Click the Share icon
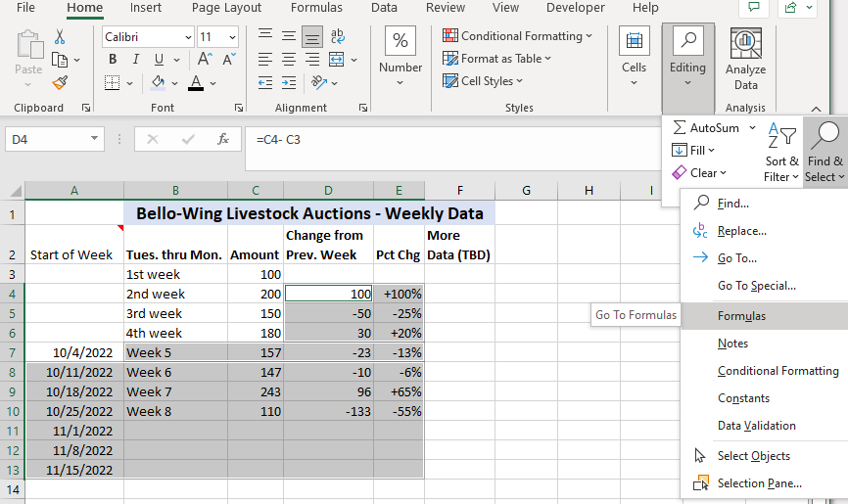 790,8
